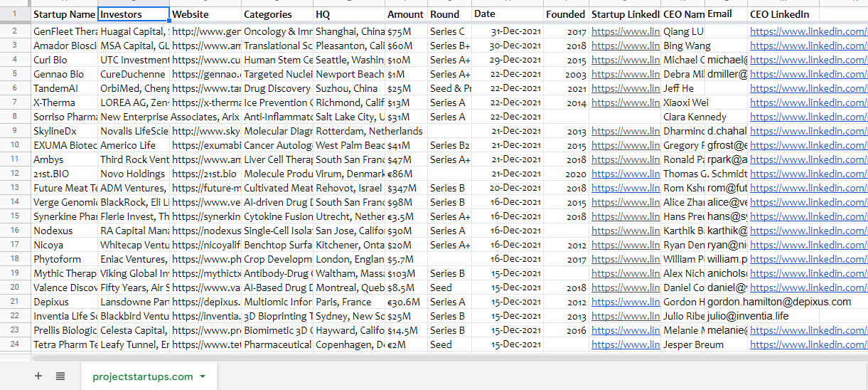Viewport: 868px width, 390px height.
Task: Select row 12 header
Action: [15, 174]
